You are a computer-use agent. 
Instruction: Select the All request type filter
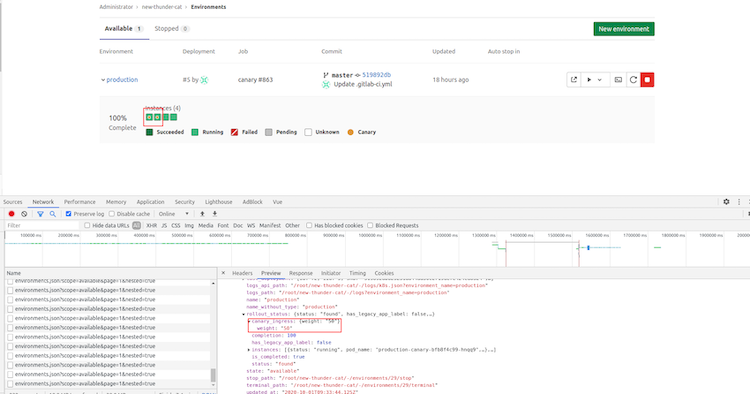tap(136, 225)
